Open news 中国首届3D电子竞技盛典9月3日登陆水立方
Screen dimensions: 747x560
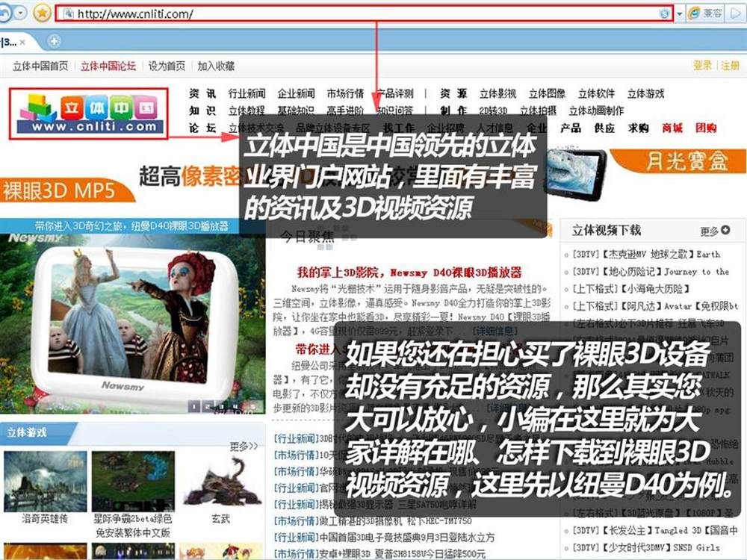tap(407, 538)
